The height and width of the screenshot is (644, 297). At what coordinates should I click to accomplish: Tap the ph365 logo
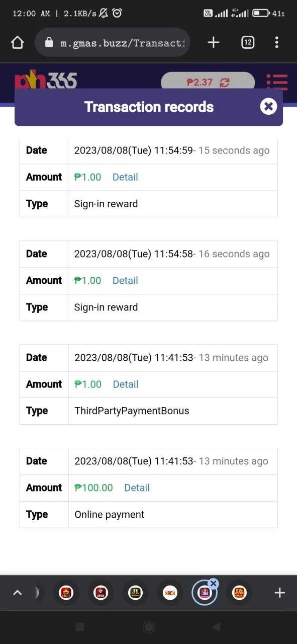(46, 80)
